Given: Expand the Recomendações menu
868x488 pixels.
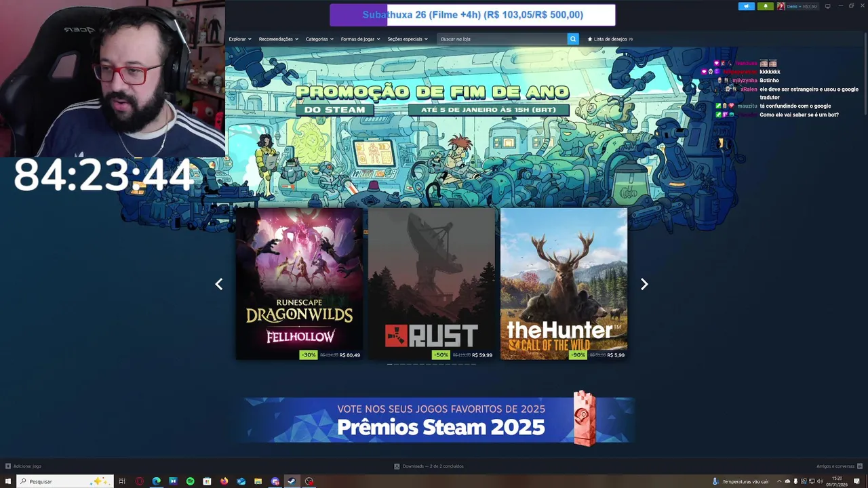Looking at the screenshot, I should coord(279,39).
